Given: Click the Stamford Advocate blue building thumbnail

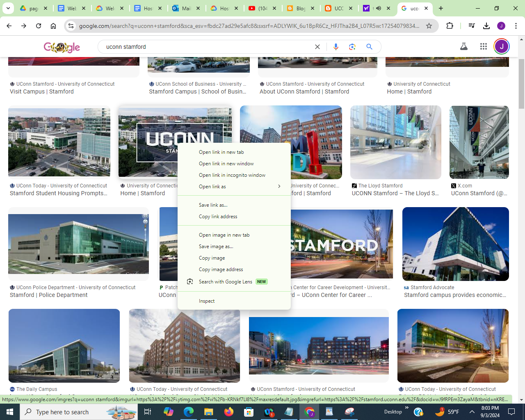Looking at the screenshot, I should (x=456, y=244).
